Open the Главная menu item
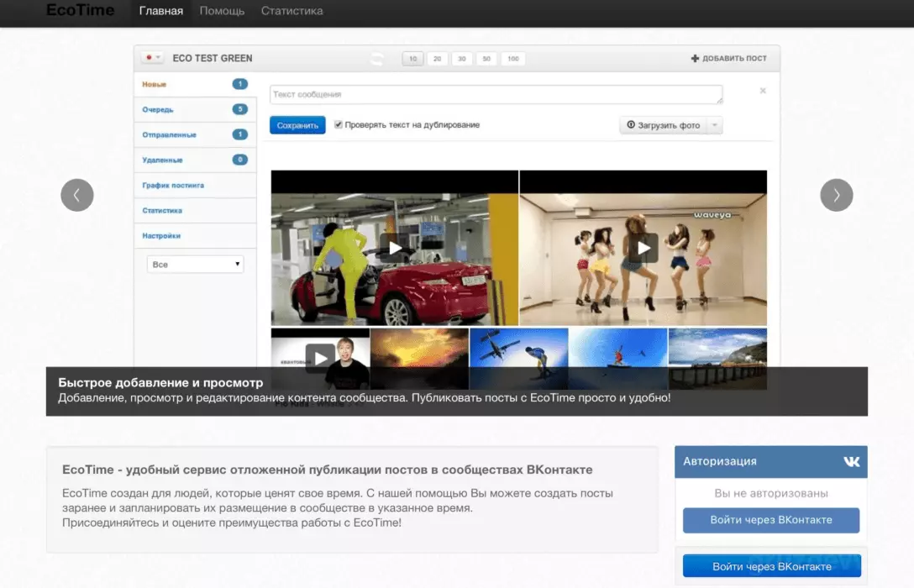 161,11
